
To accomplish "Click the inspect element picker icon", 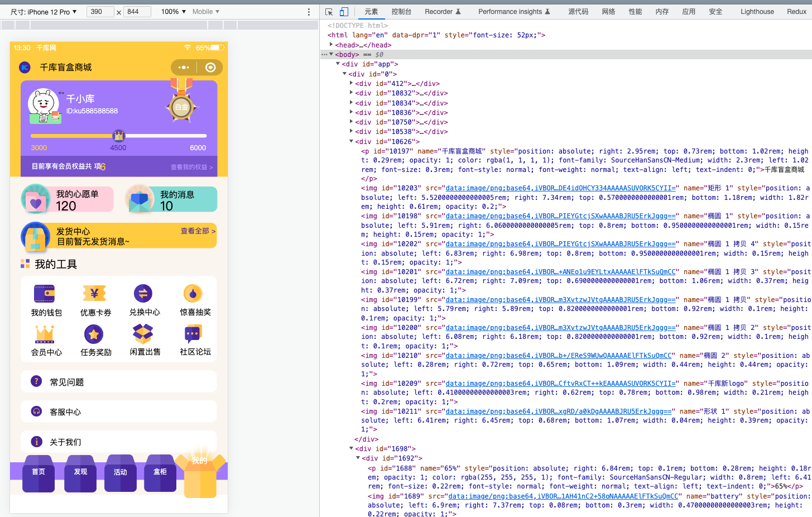I will click(329, 12).
